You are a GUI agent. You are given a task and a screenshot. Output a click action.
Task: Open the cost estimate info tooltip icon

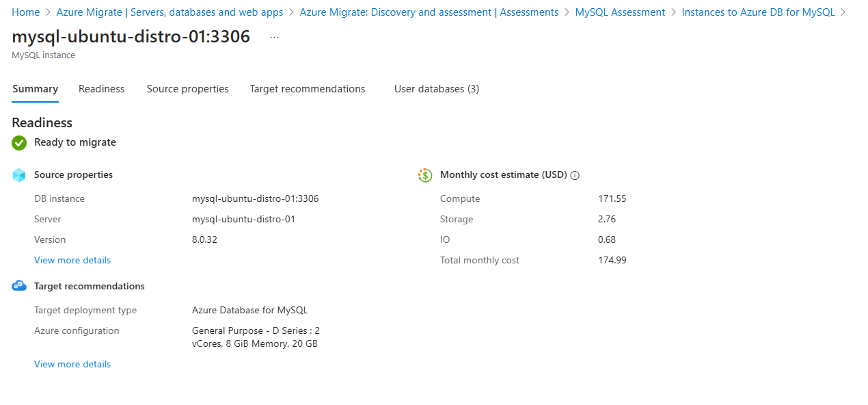pos(575,175)
